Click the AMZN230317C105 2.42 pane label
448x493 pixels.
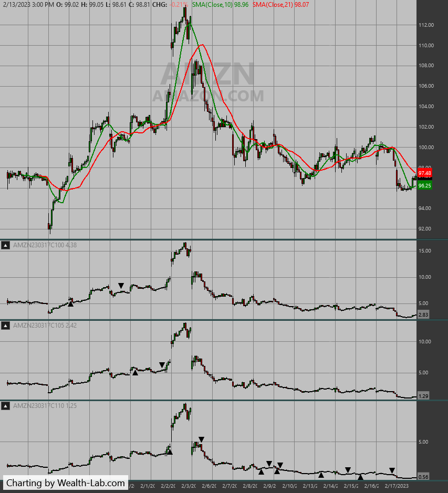tap(45, 326)
